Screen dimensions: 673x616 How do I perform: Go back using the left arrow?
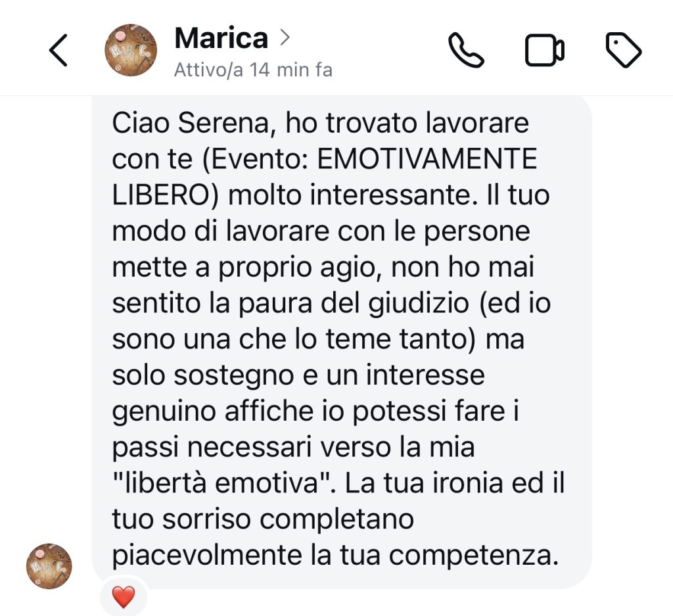[x=58, y=50]
